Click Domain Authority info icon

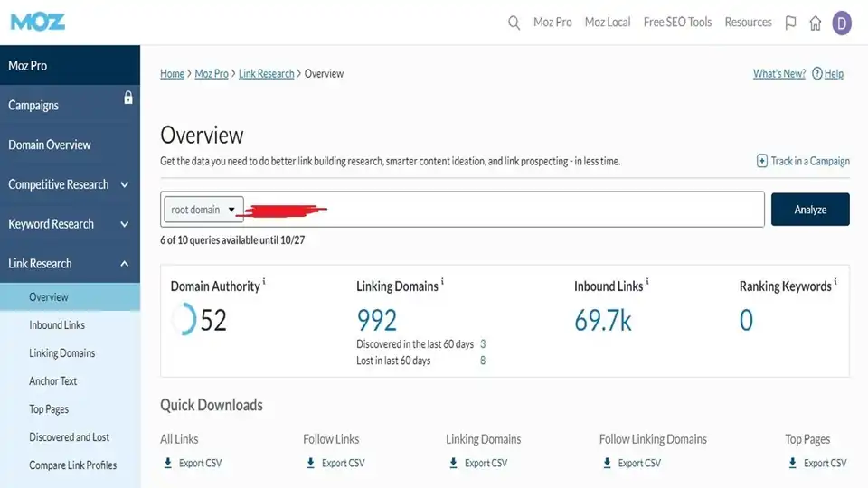(264, 282)
